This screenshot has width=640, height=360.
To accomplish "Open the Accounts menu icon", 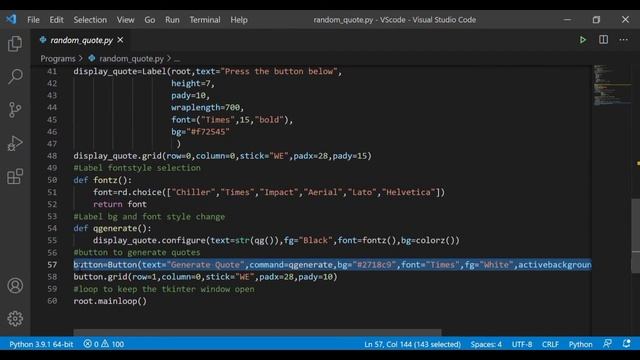I will [15, 286].
